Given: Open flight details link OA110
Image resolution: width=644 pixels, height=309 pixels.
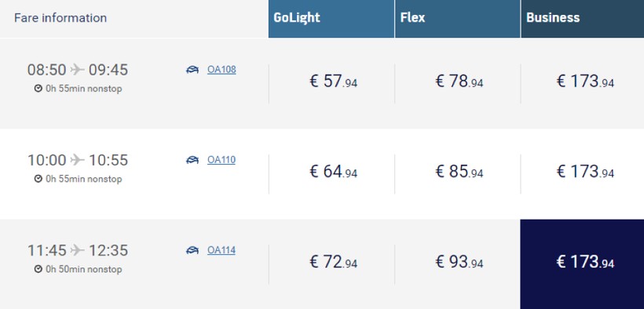Looking at the screenshot, I should [221, 160].
